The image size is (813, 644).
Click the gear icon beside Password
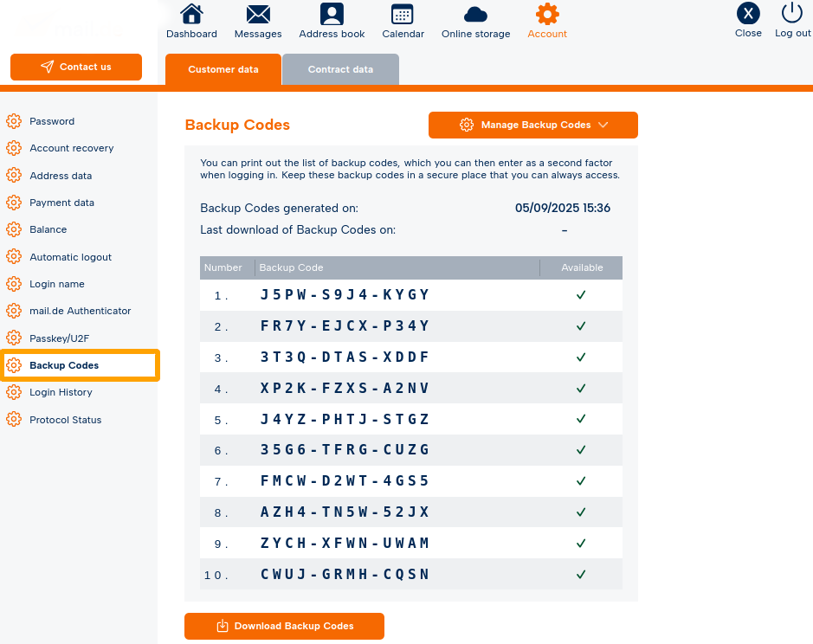click(14, 121)
